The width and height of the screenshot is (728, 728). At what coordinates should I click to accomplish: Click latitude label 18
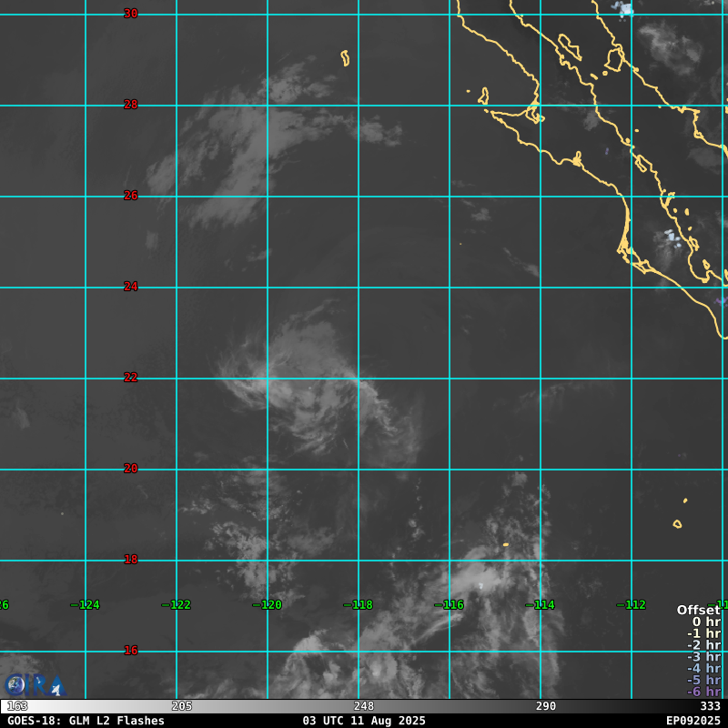(x=131, y=560)
